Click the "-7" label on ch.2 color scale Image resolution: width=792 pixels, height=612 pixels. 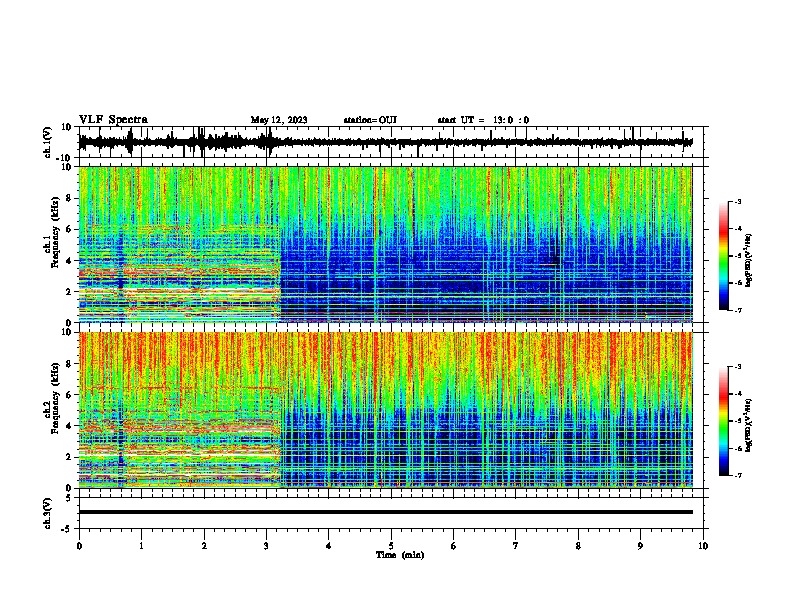coord(737,476)
